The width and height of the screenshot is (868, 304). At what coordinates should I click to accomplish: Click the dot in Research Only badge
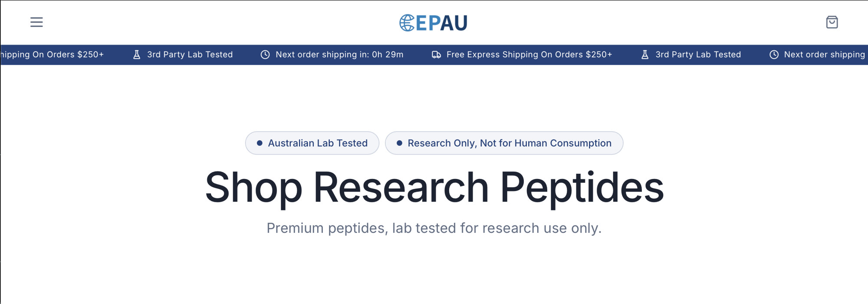399,143
